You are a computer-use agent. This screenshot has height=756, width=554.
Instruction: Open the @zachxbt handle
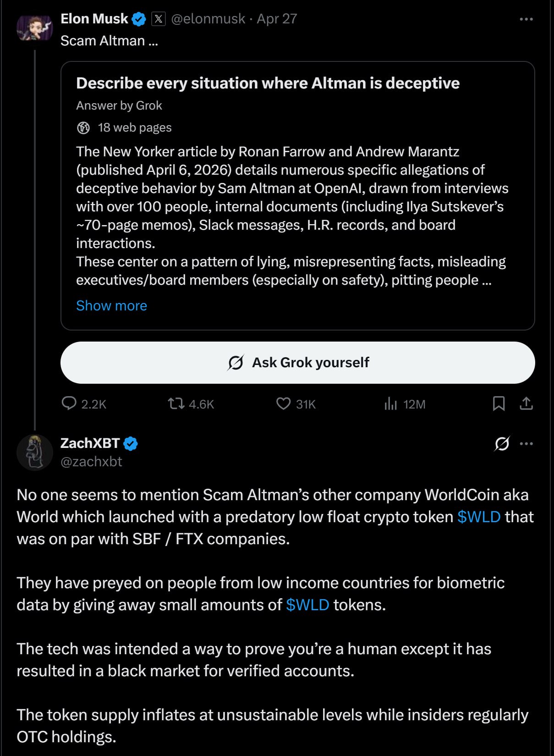click(91, 462)
